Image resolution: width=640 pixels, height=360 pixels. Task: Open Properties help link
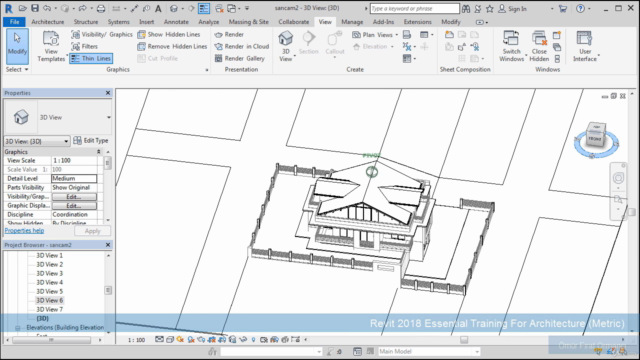pos(24,231)
